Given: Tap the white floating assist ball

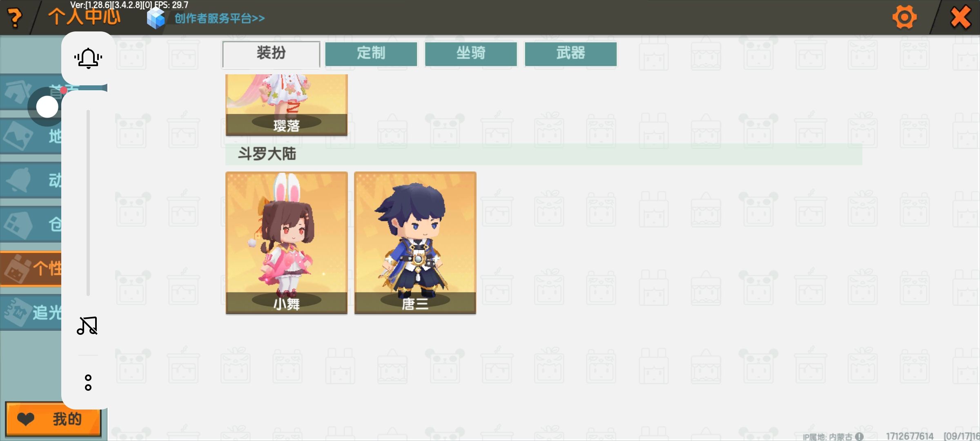Looking at the screenshot, I should coord(47,107).
